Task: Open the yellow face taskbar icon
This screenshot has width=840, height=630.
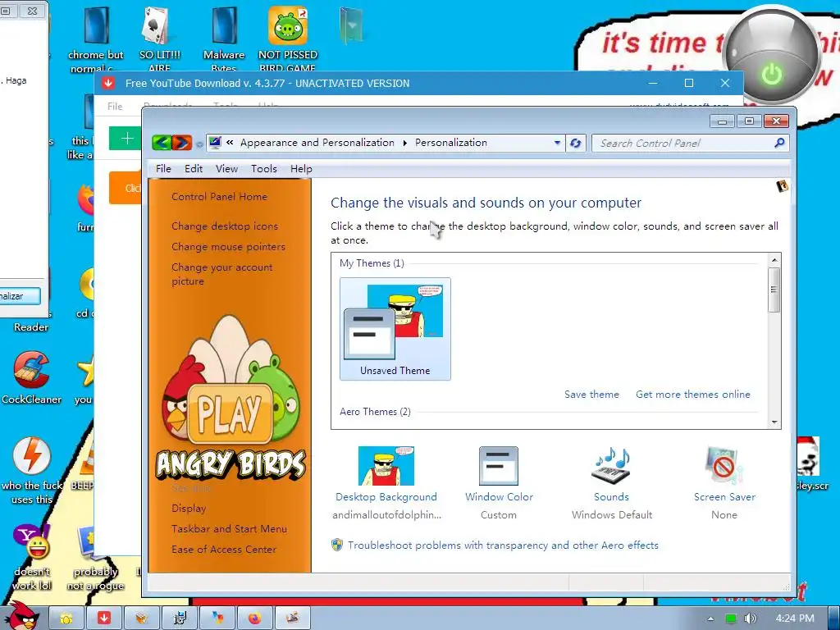Action: [66, 619]
